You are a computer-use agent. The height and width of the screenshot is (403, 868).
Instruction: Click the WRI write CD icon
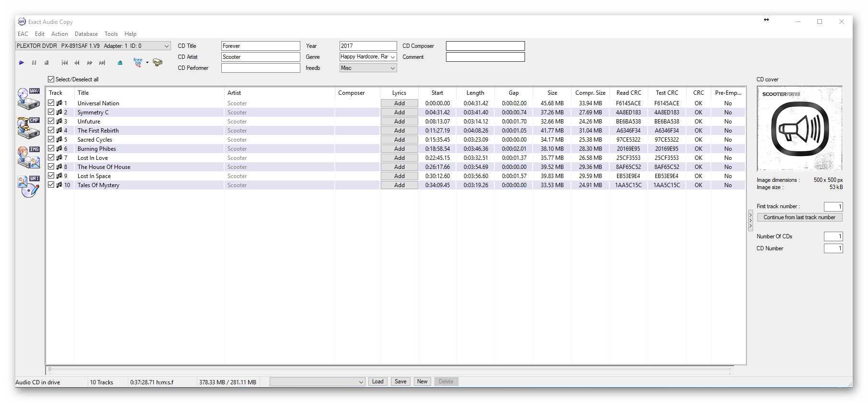coord(28,186)
